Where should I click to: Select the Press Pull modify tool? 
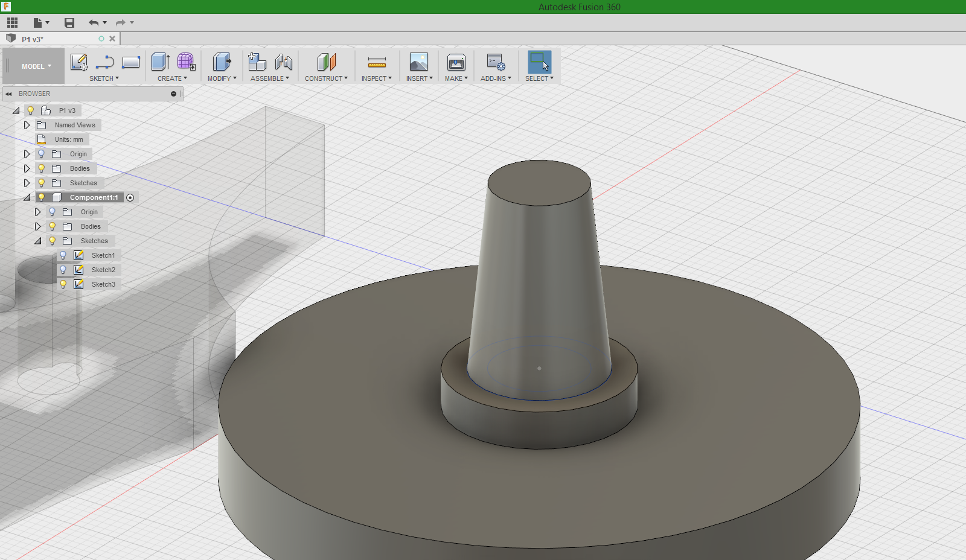click(222, 62)
